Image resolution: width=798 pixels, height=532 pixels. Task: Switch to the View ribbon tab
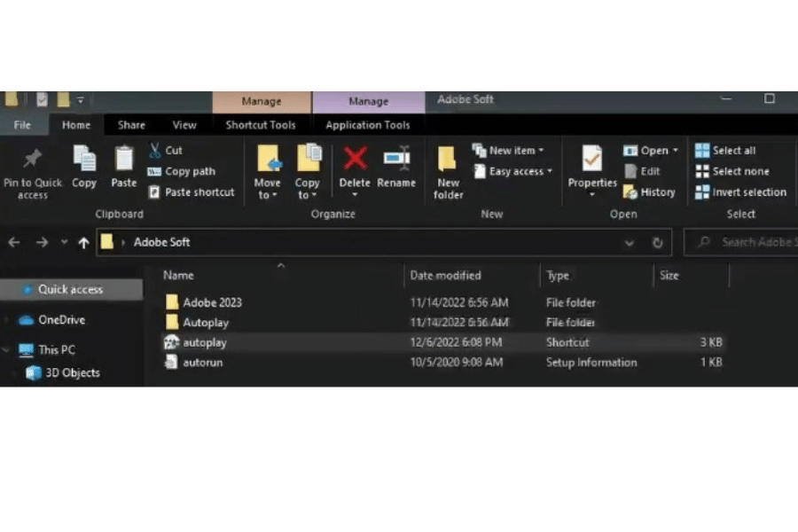coord(184,125)
